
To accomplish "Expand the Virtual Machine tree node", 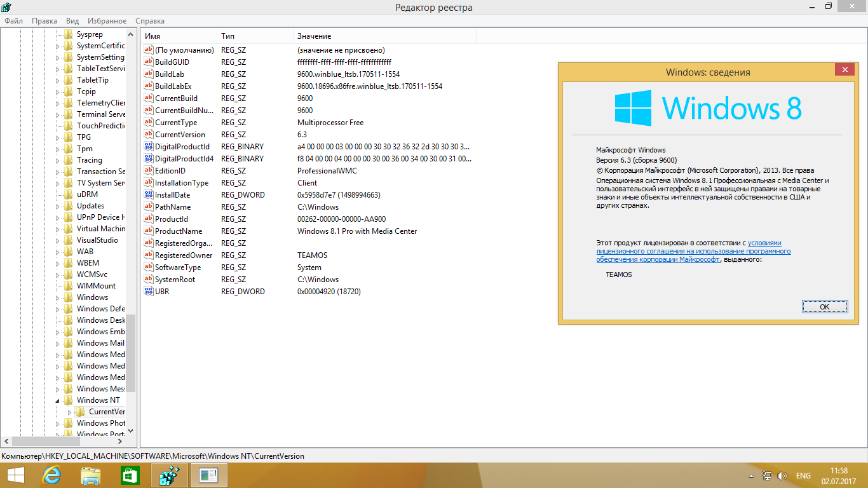I will point(57,229).
